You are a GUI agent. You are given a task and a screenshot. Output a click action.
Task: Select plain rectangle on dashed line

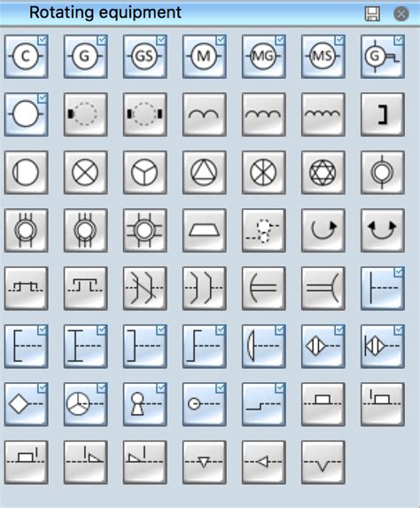323,404
